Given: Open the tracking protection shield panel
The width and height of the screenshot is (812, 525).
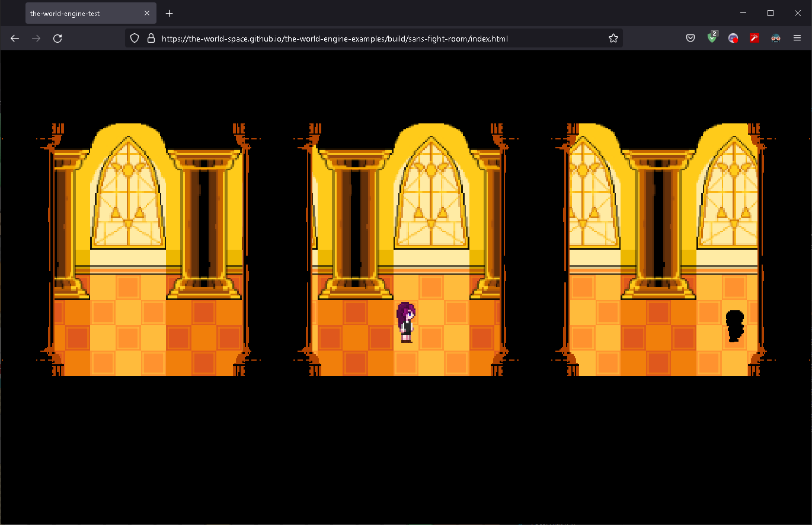Looking at the screenshot, I should click(x=135, y=38).
